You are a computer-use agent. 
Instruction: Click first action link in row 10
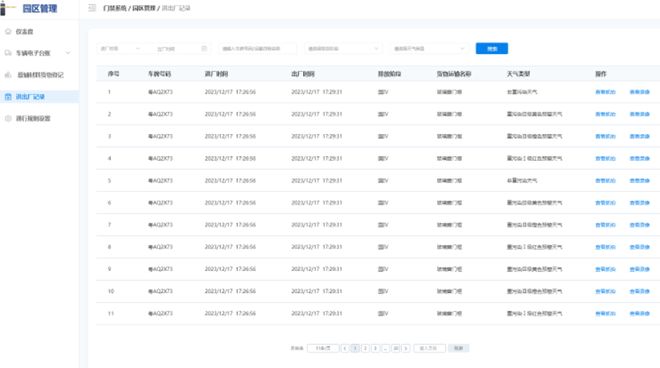pyautogui.click(x=605, y=291)
